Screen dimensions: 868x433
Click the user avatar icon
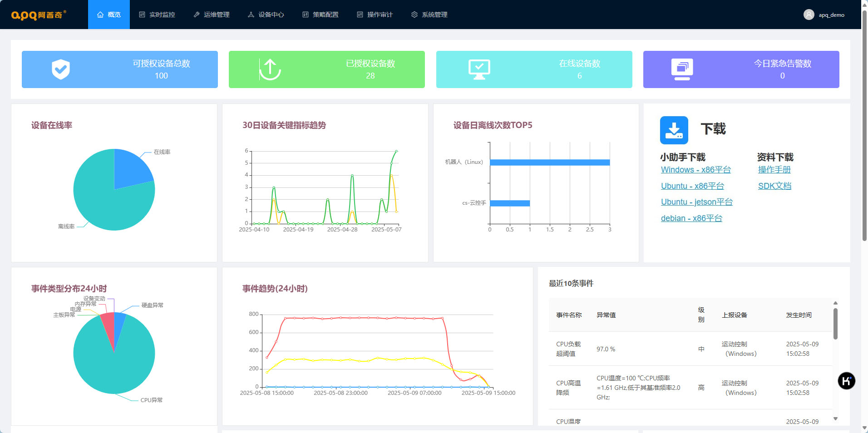pyautogui.click(x=809, y=15)
